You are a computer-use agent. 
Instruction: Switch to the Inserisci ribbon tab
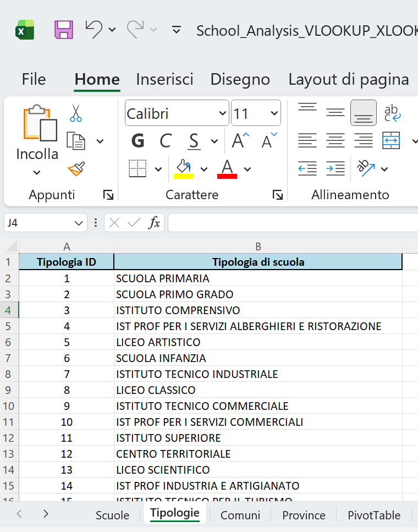point(164,79)
